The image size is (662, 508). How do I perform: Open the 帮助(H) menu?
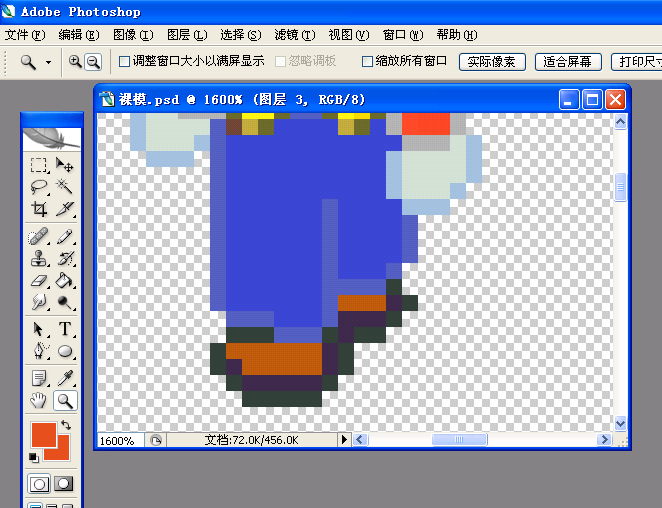coord(457,35)
